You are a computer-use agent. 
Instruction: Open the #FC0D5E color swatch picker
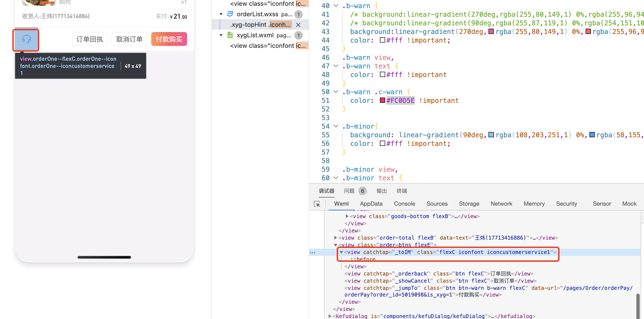click(382, 100)
